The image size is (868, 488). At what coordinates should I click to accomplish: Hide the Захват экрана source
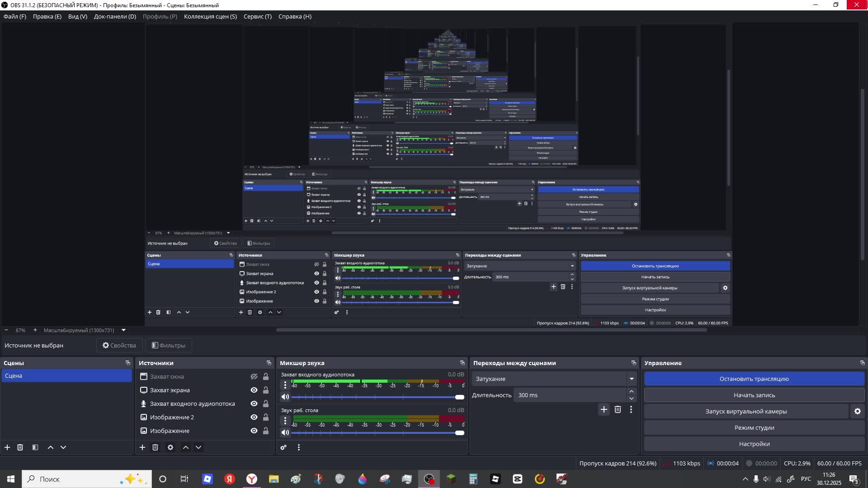[x=254, y=390]
